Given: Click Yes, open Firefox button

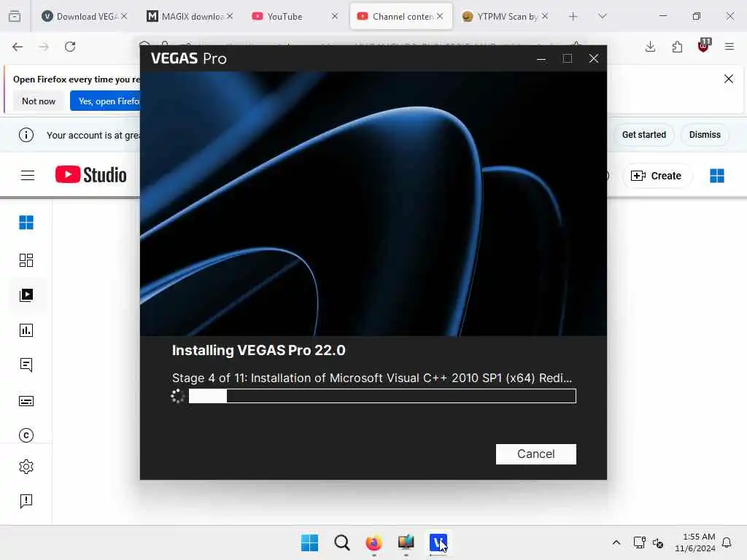Looking at the screenshot, I should (106, 101).
